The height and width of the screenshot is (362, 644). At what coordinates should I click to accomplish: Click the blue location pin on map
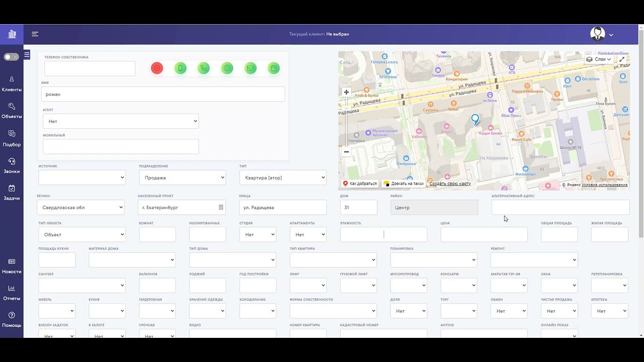tap(475, 120)
